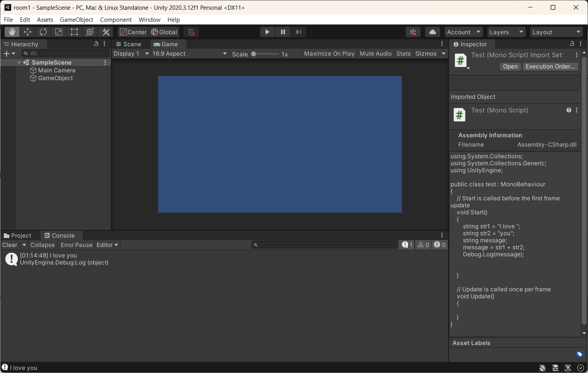This screenshot has height=373, width=588.
Task: Toggle Error Pause in Console
Action: tap(77, 245)
